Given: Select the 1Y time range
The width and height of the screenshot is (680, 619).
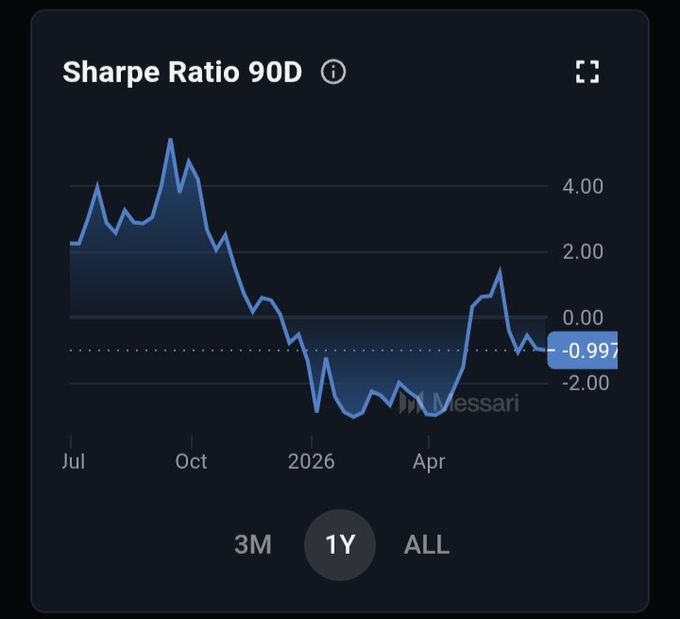Looking at the screenshot, I should [340, 544].
